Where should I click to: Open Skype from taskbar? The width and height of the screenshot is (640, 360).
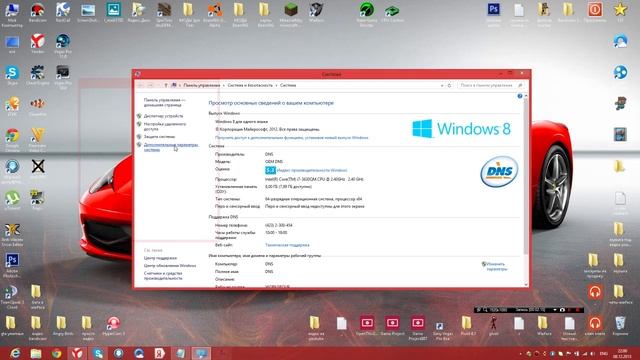click(x=98, y=353)
